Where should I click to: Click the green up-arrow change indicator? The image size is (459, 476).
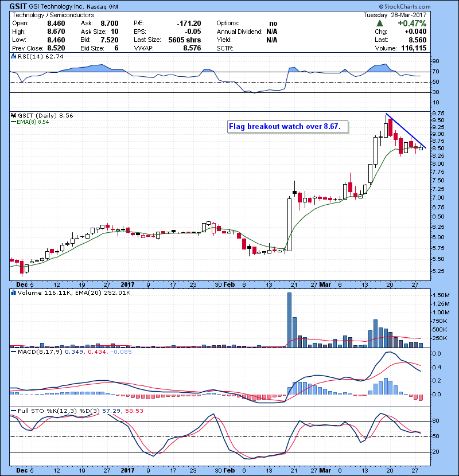[x=379, y=24]
